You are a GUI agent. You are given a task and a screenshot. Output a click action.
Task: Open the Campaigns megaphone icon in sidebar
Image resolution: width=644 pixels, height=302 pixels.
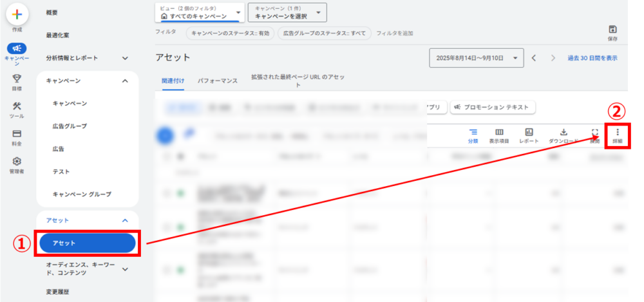[17, 48]
